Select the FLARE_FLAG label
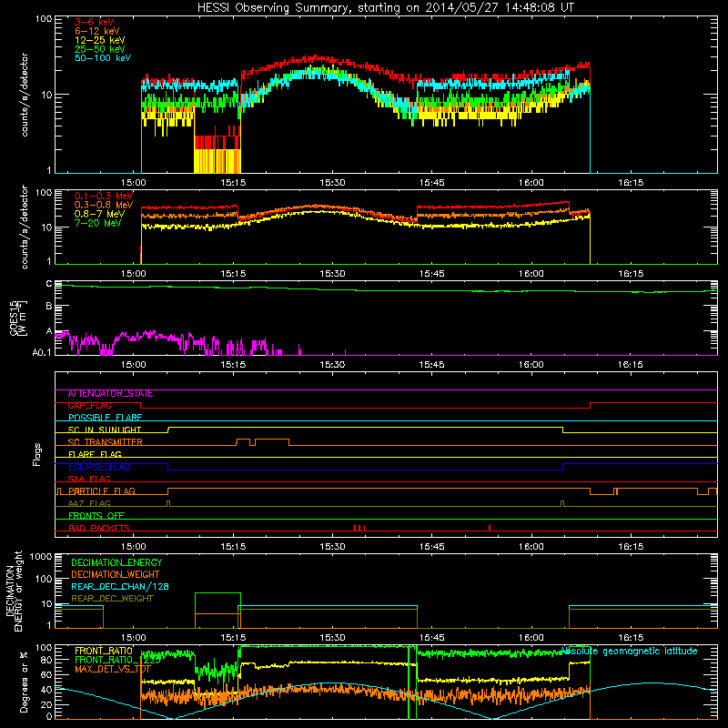 click(95, 454)
